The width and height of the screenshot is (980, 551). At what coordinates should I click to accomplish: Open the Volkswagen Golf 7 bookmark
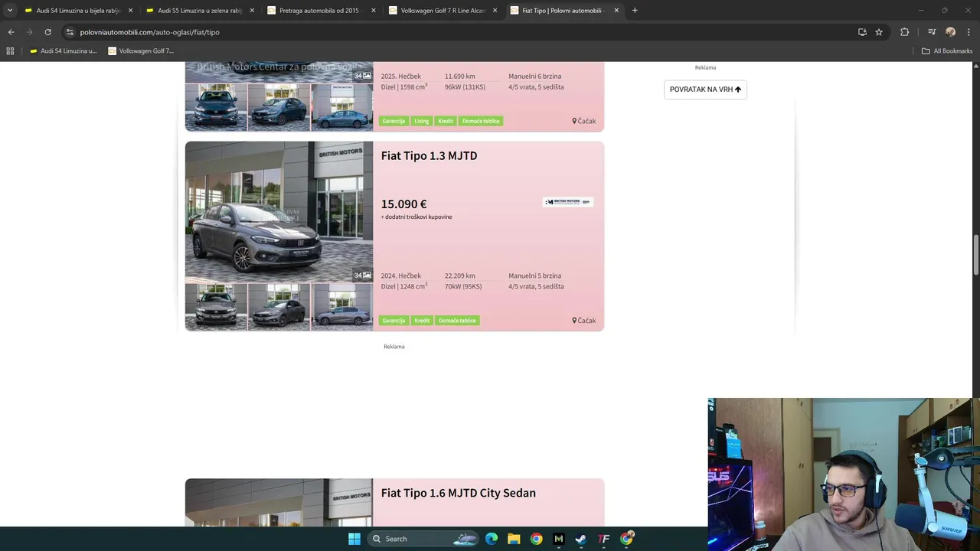tap(141, 51)
